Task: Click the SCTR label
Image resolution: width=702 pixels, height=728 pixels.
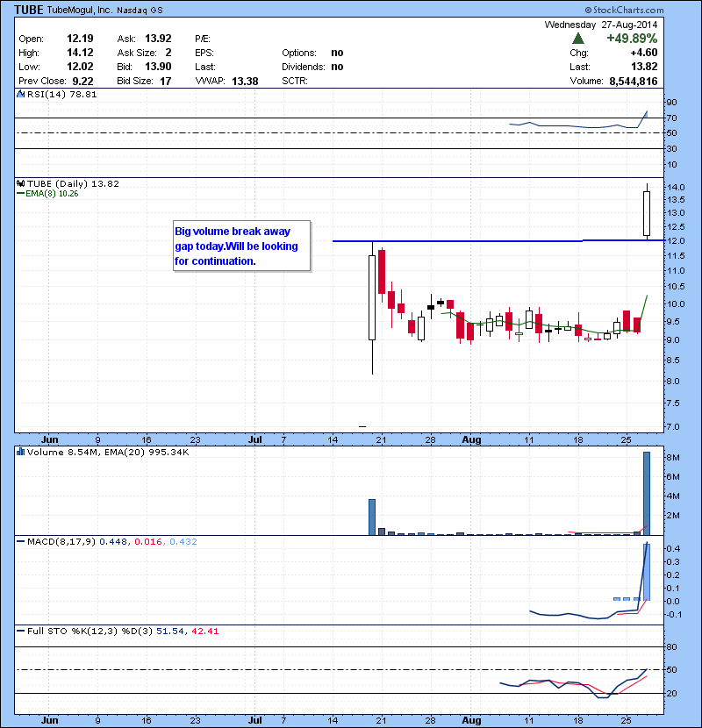Action: [x=295, y=82]
